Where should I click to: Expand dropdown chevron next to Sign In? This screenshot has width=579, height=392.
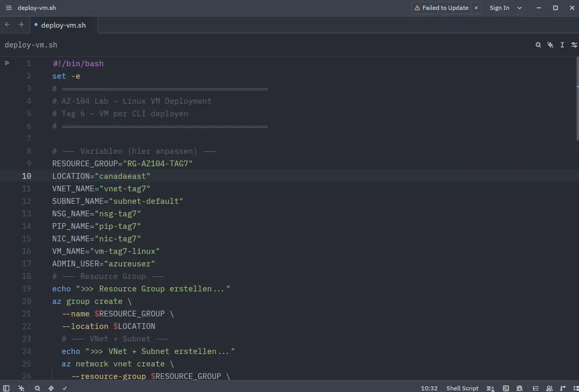(x=520, y=8)
